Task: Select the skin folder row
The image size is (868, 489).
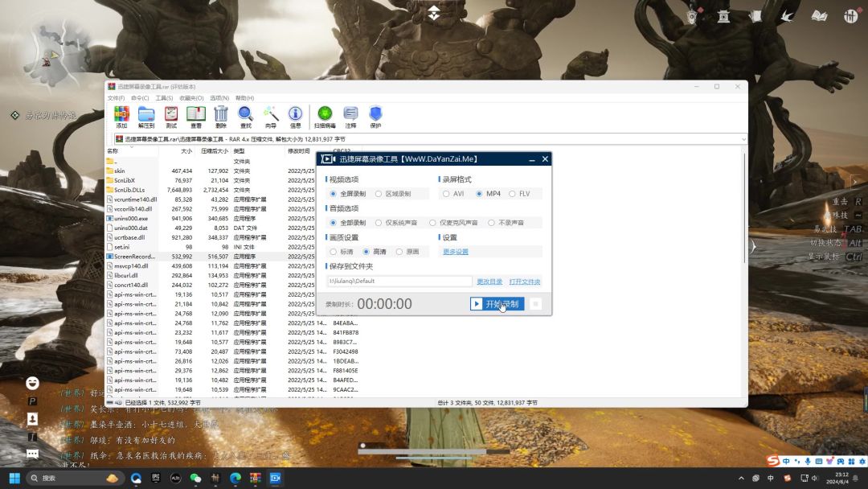Action: [x=211, y=171]
